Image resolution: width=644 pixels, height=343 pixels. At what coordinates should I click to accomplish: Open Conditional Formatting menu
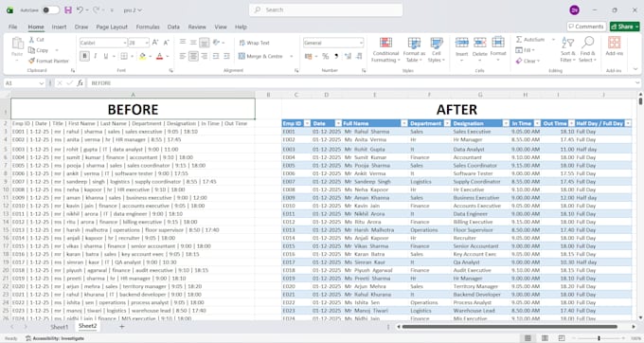pos(385,50)
